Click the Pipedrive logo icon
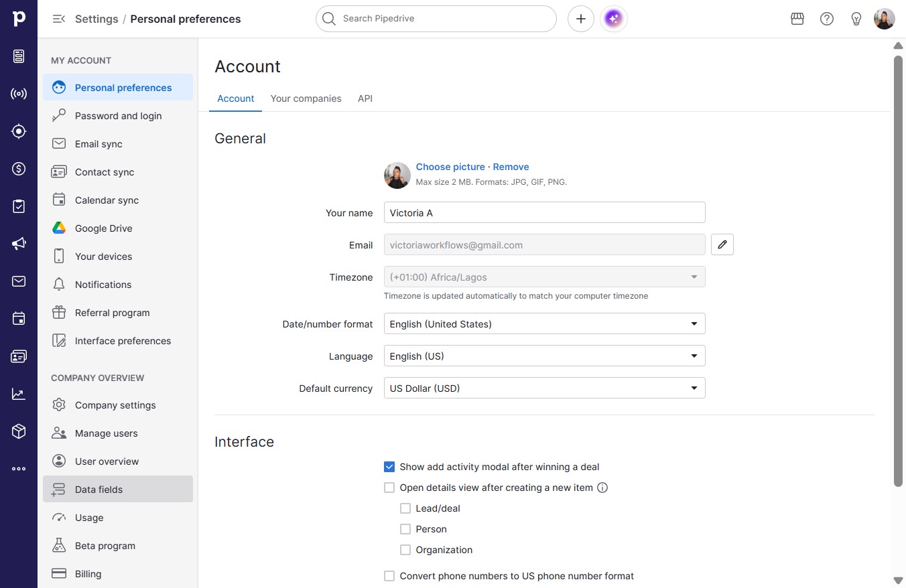The width and height of the screenshot is (906, 588). [19, 19]
